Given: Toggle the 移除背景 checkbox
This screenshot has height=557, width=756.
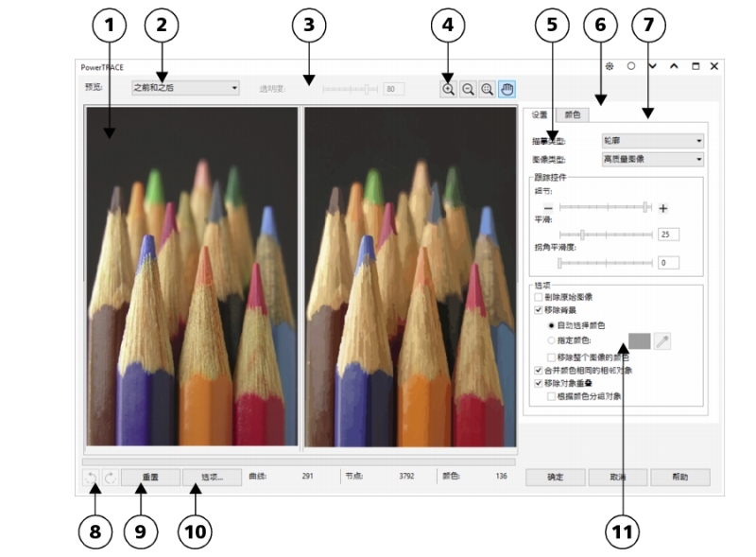Looking at the screenshot, I should pos(539,310).
